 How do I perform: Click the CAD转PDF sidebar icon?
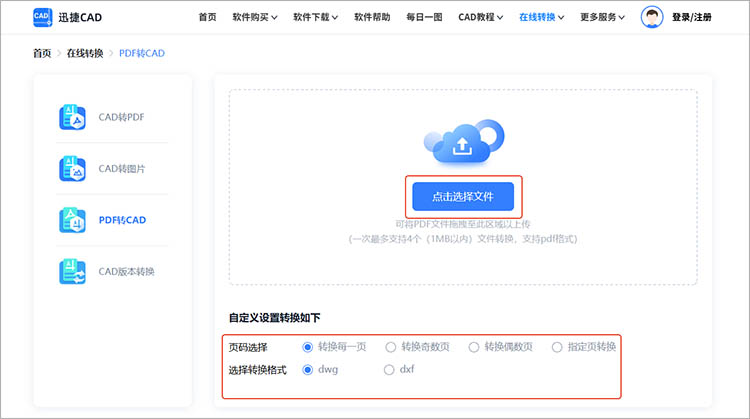(72, 117)
